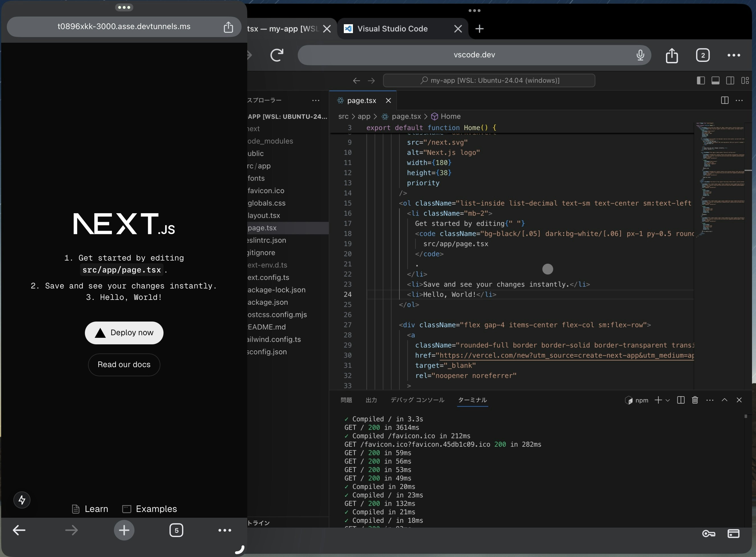
Task: Click the reload page icon
Action: point(277,55)
